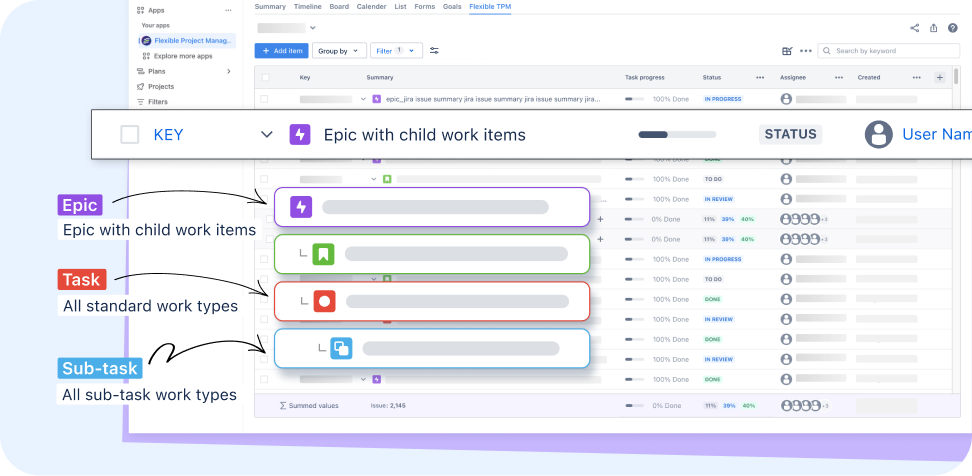The height and width of the screenshot is (476, 972).
Task: Check the checkbox in row above Summed values
Action: pos(264,379)
